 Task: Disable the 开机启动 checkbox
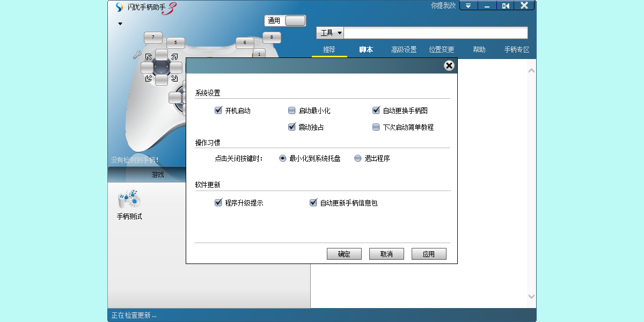218,110
